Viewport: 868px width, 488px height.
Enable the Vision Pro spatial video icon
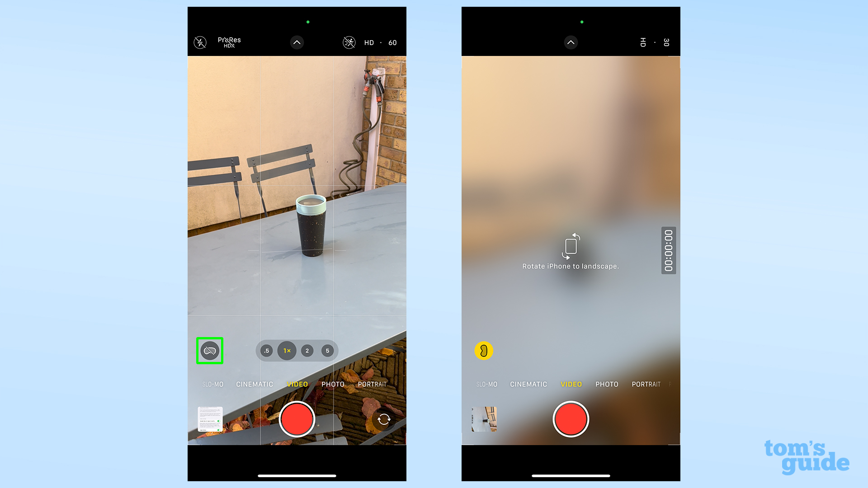tap(209, 350)
